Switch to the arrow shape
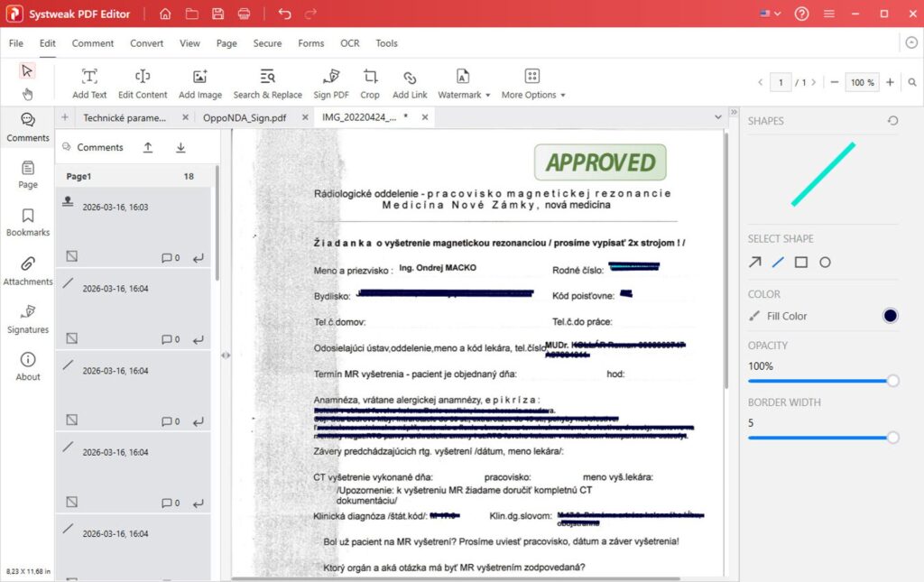This screenshot has width=924, height=582. pos(754,262)
